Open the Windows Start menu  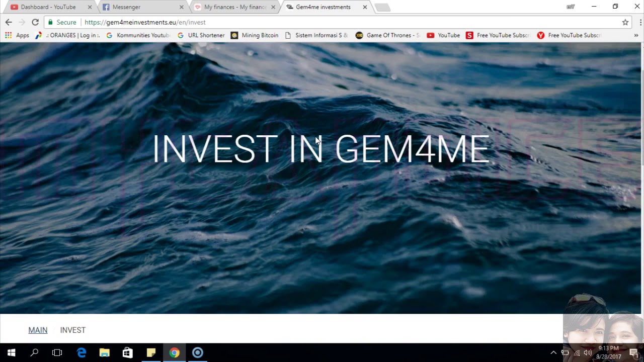click(12, 352)
